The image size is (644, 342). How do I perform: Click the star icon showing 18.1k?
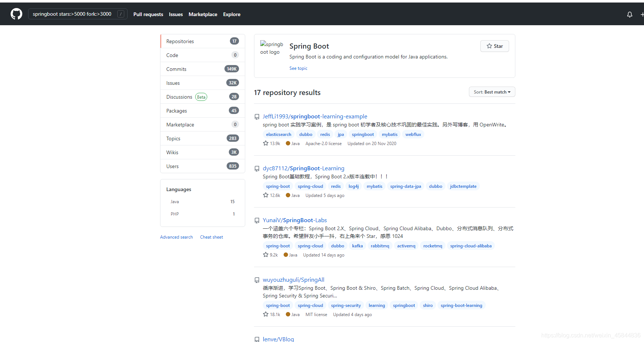coord(266,314)
